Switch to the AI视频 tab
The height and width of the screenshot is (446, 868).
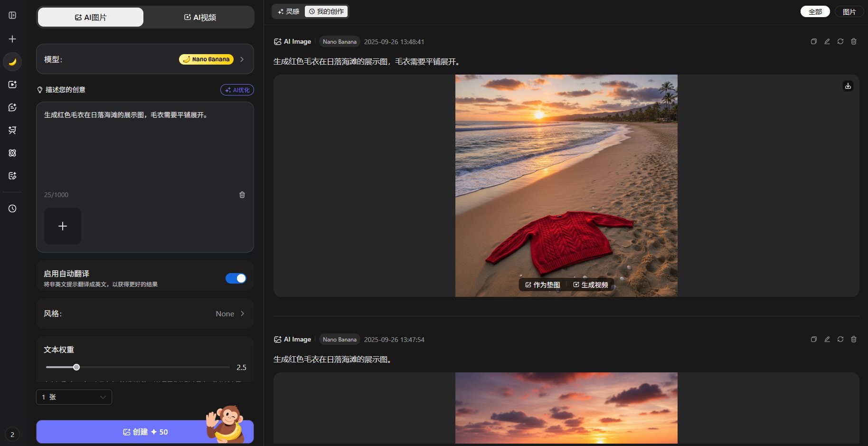tap(200, 17)
